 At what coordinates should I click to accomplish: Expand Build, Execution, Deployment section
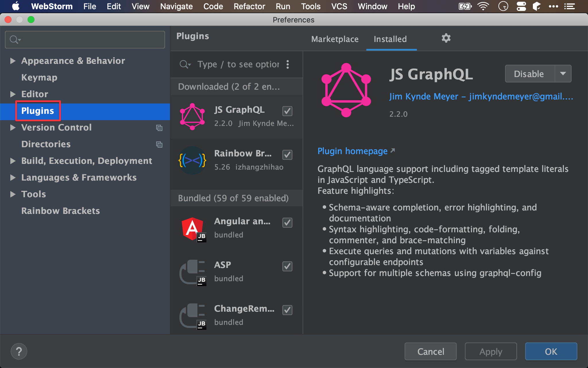click(13, 161)
